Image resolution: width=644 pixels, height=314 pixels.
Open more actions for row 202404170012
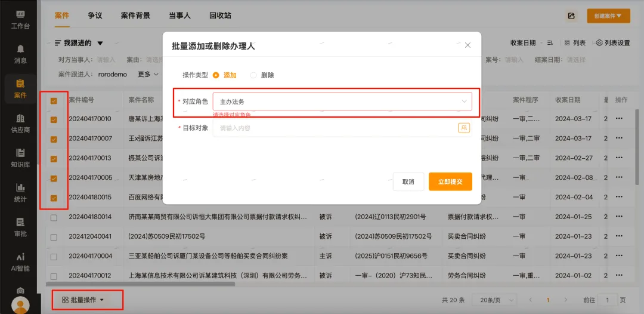620,275
